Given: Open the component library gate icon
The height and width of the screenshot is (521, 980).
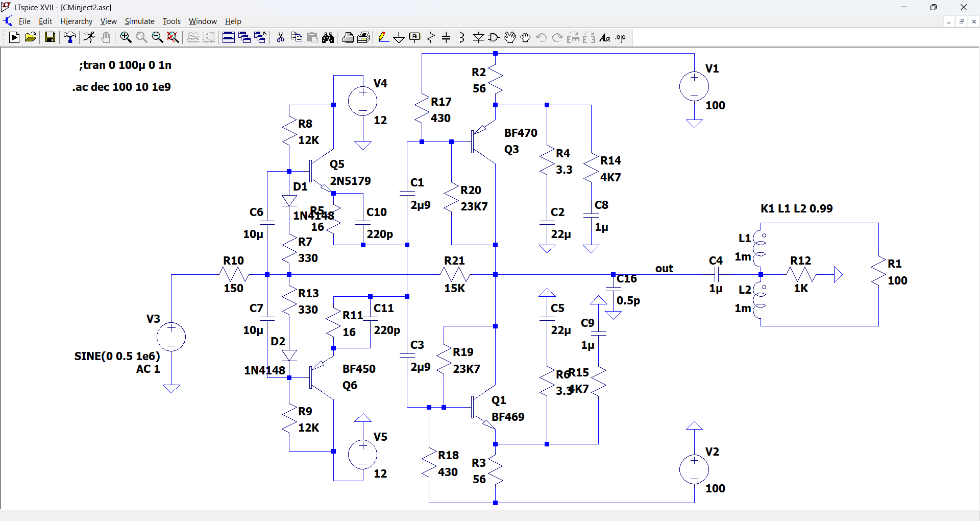Looking at the screenshot, I should point(494,37).
